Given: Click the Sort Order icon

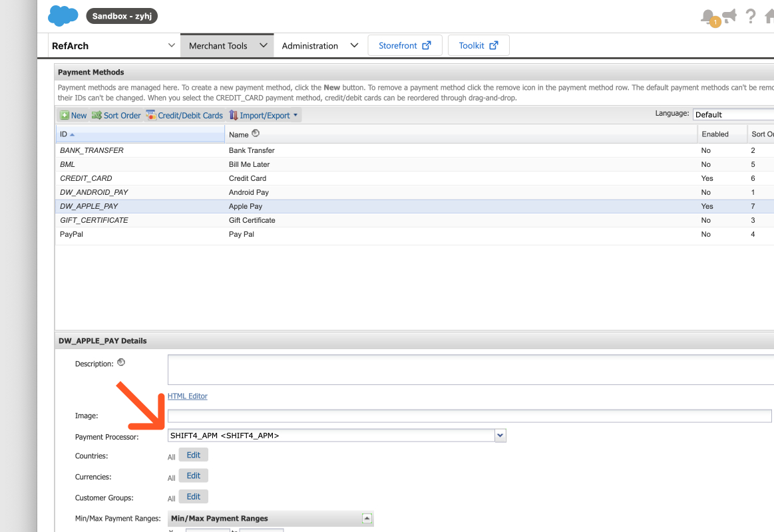Looking at the screenshot, I should [97, 115].
